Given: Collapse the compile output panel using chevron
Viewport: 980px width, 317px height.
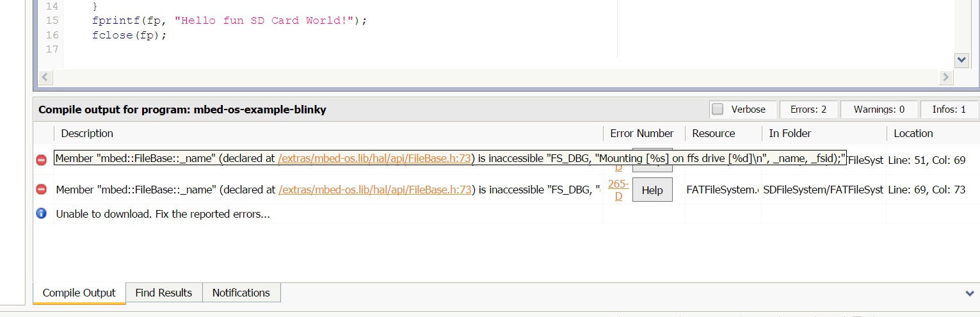Looking at the screenshot, I should coord(969,293).
